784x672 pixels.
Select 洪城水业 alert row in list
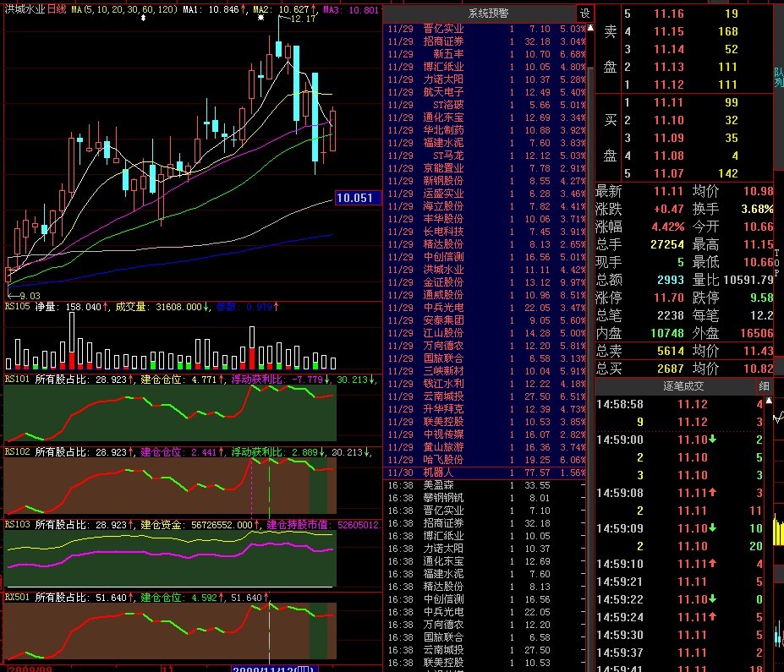point(486,270)
